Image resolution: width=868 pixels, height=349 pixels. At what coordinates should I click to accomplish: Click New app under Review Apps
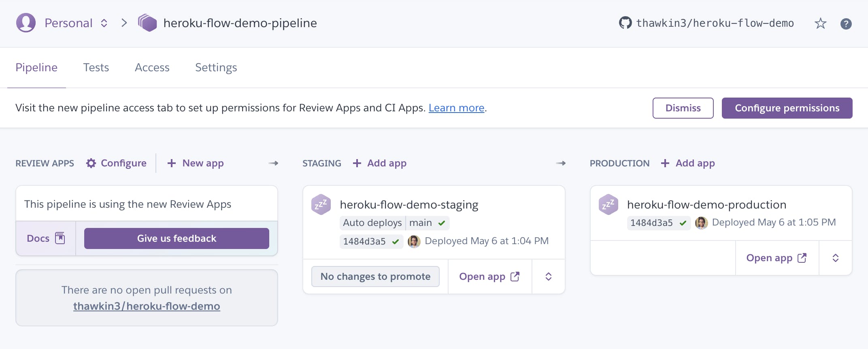tap(196, 163)
